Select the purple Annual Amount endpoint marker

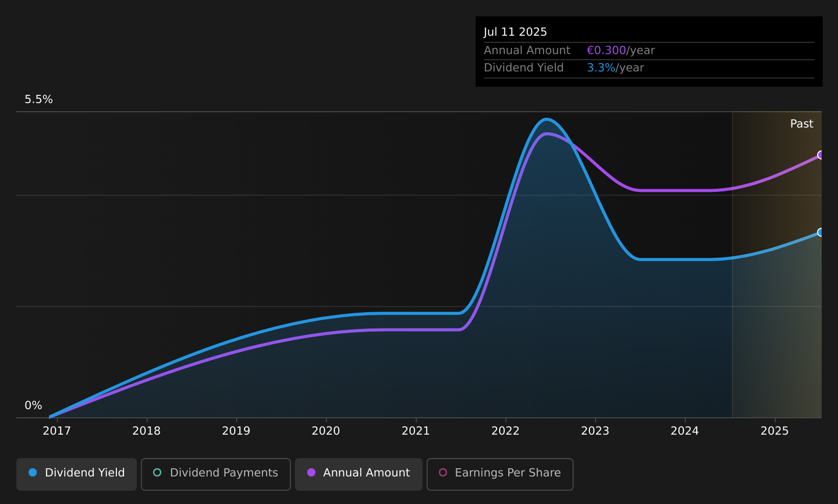[821, 155]
